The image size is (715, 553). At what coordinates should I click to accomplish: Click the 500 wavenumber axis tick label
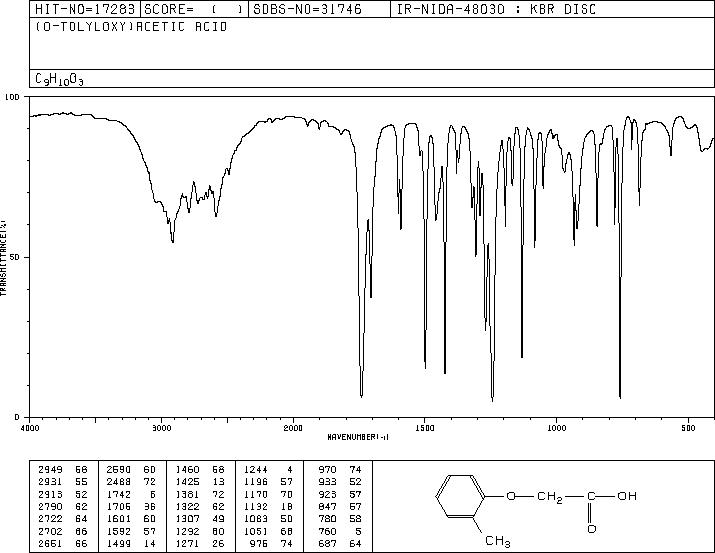pos(688,428)
